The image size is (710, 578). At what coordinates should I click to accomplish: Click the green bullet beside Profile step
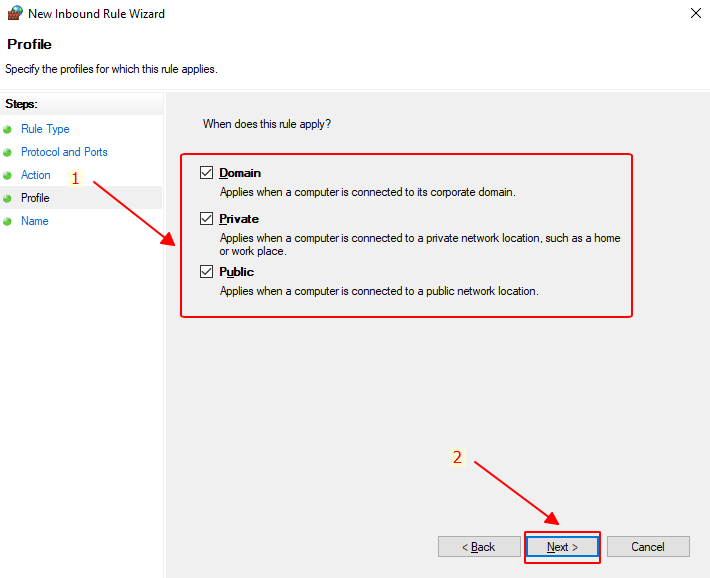tap(7, 198)
